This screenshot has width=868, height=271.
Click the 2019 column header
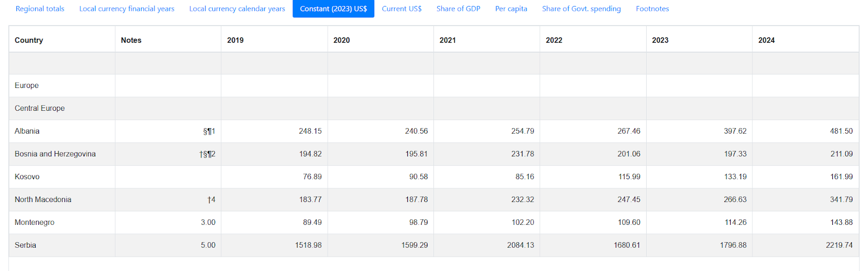tap(235, 40)
